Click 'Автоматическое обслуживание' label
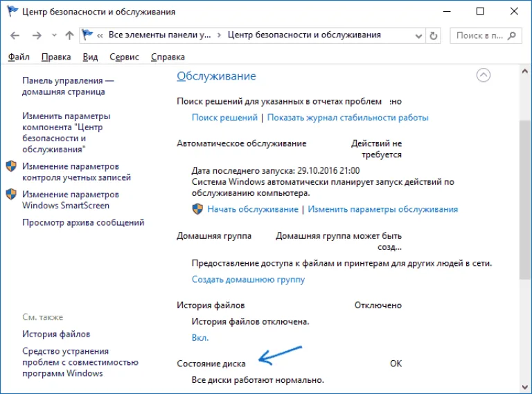 coord(242,143)
